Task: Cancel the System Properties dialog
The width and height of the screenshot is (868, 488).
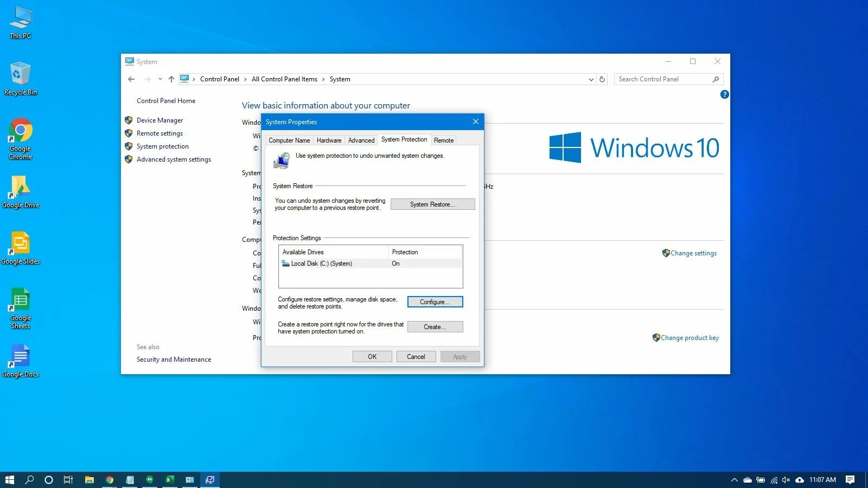Action: [x=416, y=357]
